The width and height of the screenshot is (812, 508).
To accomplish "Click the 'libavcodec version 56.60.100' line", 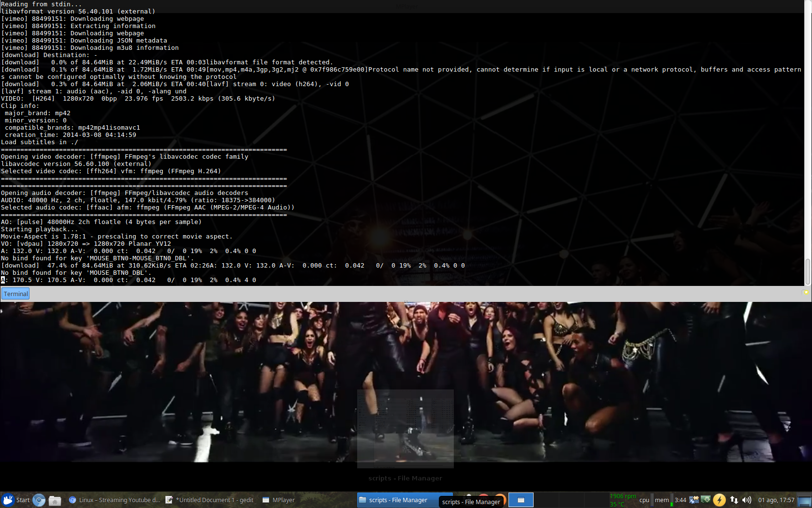I will pos(76,164).
